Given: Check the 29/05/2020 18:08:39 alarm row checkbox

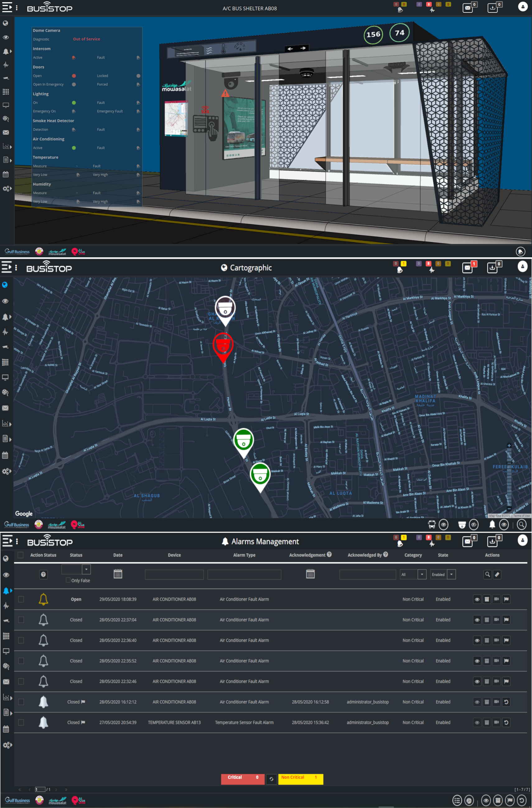Looking at the screenshot, I should click(x=21, y=599).
